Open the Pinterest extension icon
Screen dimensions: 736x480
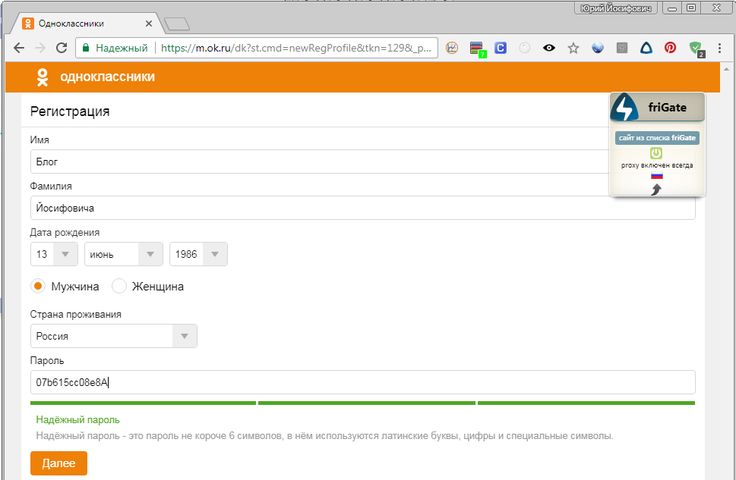click(670, 47)
